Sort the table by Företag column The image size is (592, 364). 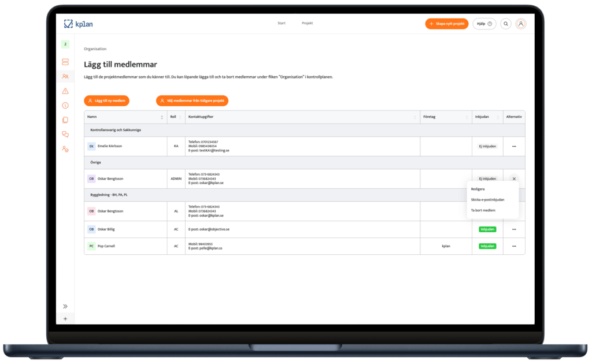[x=467, y=117]
